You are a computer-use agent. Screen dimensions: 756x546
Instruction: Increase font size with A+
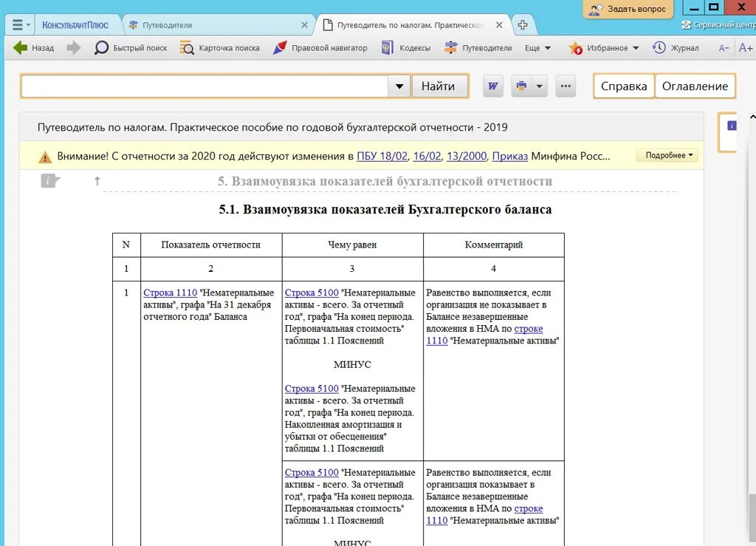(x=746, y=48)
